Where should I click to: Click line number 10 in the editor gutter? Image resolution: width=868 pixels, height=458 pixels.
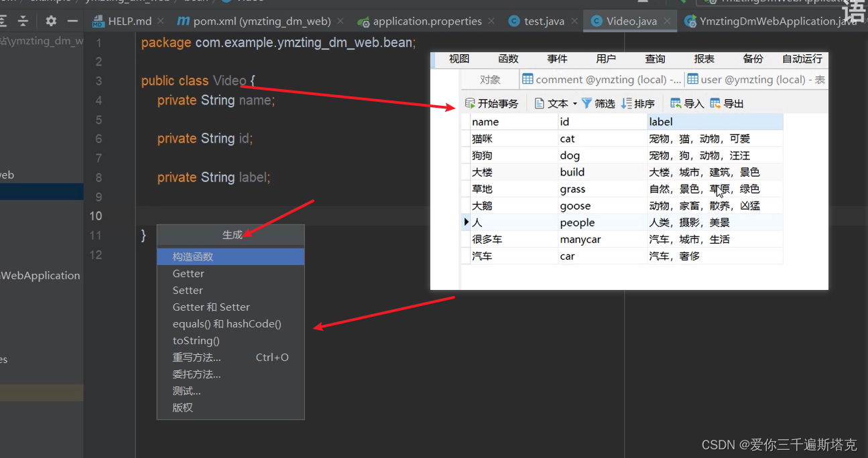[95, 216]
